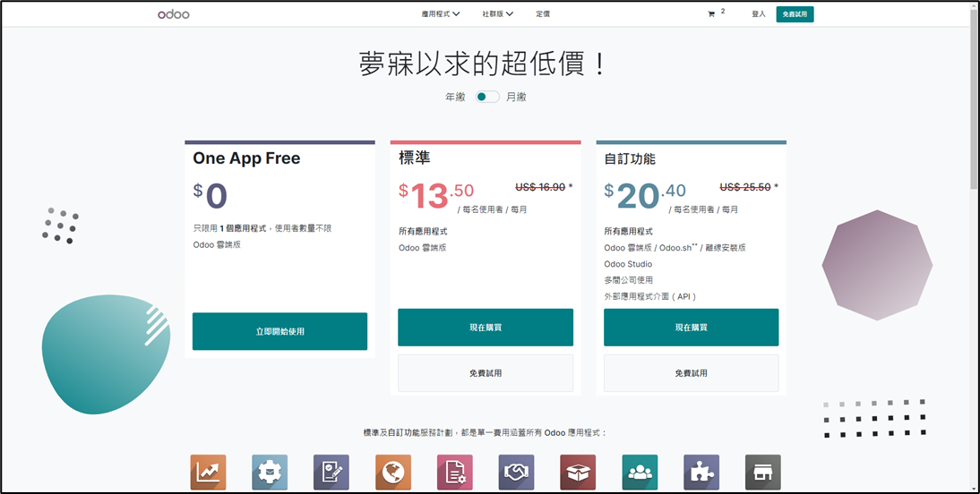
Task: Click the Odoo Studio feature text
Action: pyautogui.click(x=628, y=264)
